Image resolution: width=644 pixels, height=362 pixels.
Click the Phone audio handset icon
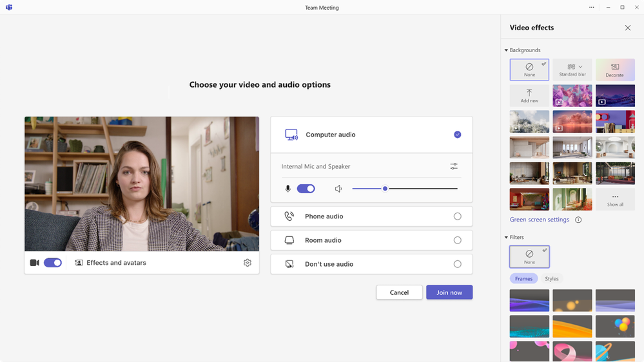(289, 216)
